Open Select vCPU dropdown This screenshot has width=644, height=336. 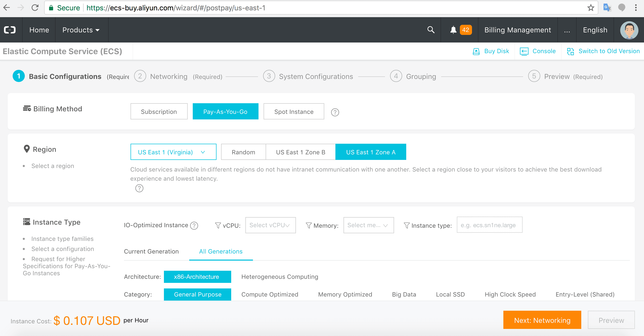[x=270, y=225]
